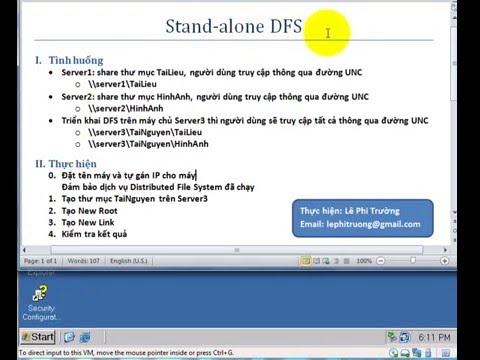Click the Tạo New Link step
The image size is (480, 360).
click(88, 222)
